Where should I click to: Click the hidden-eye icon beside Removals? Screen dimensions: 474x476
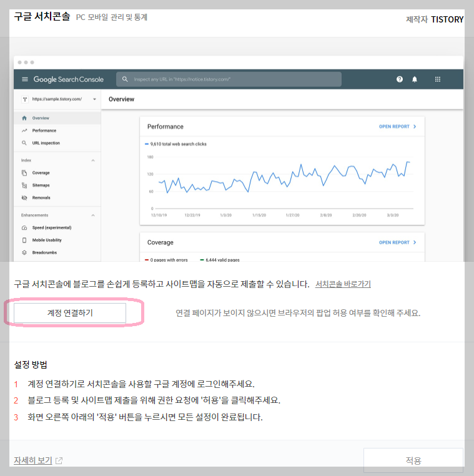click(24, 197)
